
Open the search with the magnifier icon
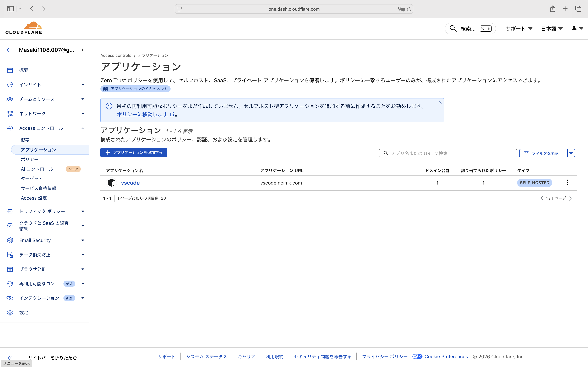click(453, 28)
